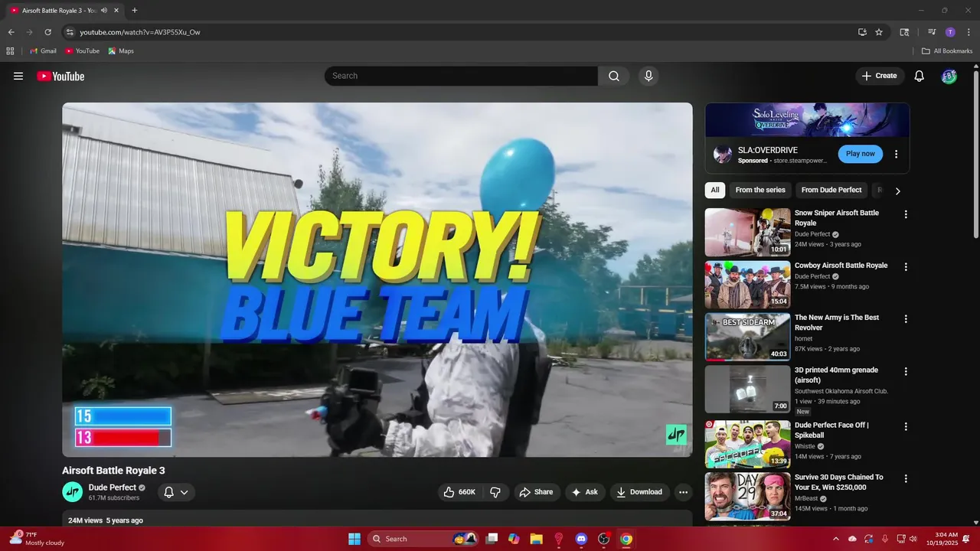The image size is (980, 551).
Task: Open the YouTube account avatar menu
Action: 949,76
